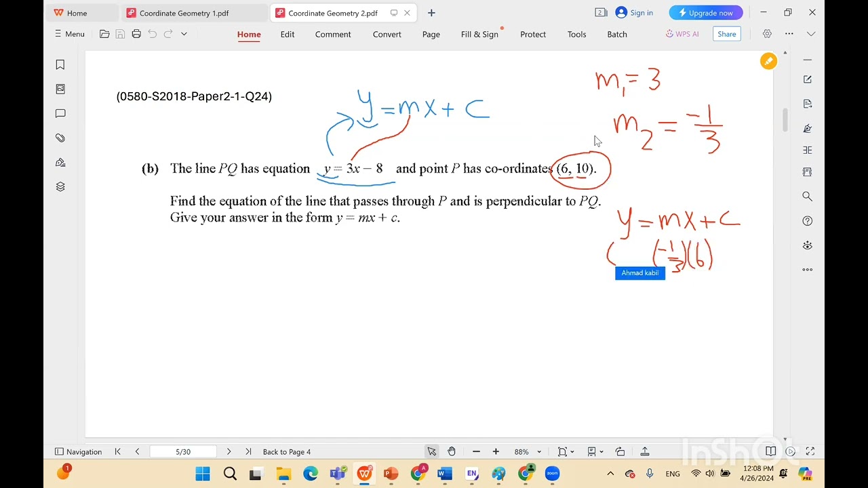868x488 pixels.
Task: Go to the previous page
Action: [137, 451]
